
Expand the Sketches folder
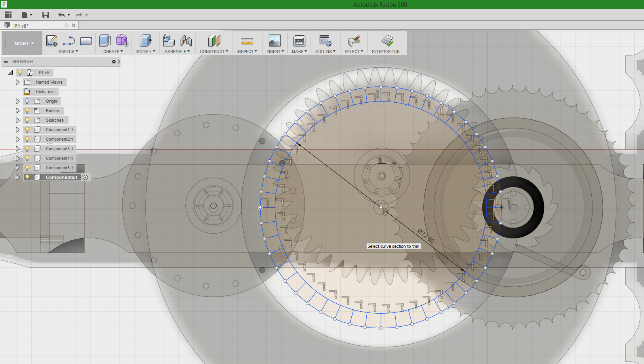[17, 120]
